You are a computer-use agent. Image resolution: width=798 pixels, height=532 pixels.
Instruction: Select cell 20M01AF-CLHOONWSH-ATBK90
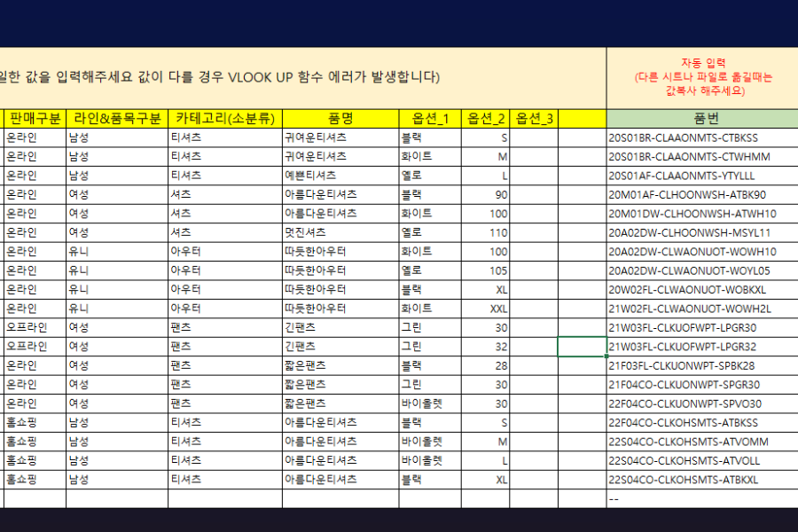pos(703,195)
